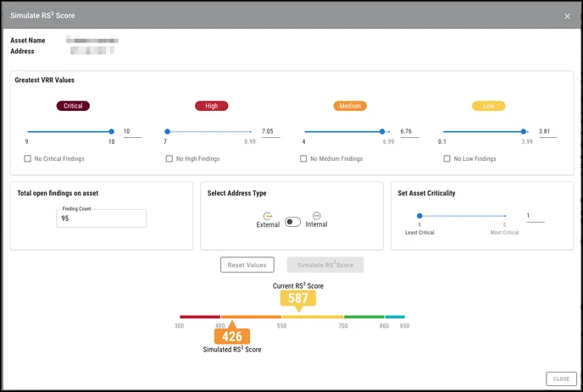Click the Simulated RS3 Score label
583x392 pixels.
coord(232,350)
